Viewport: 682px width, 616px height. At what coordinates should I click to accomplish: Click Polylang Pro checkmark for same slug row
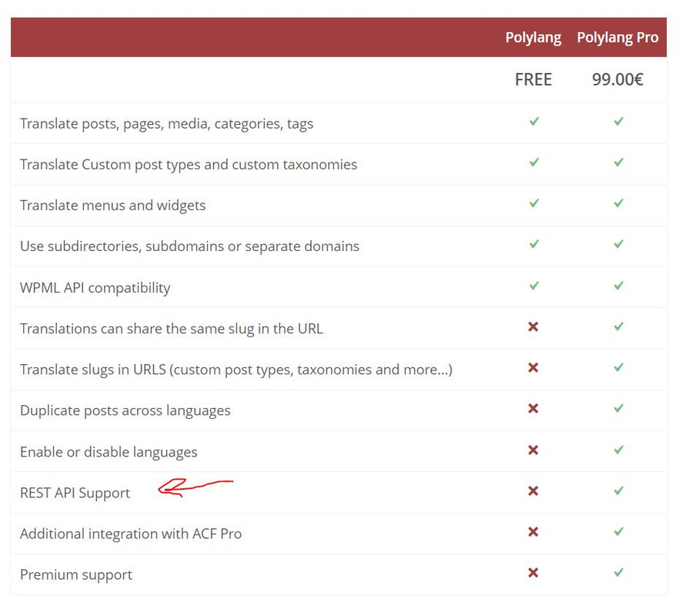[619, 326]
